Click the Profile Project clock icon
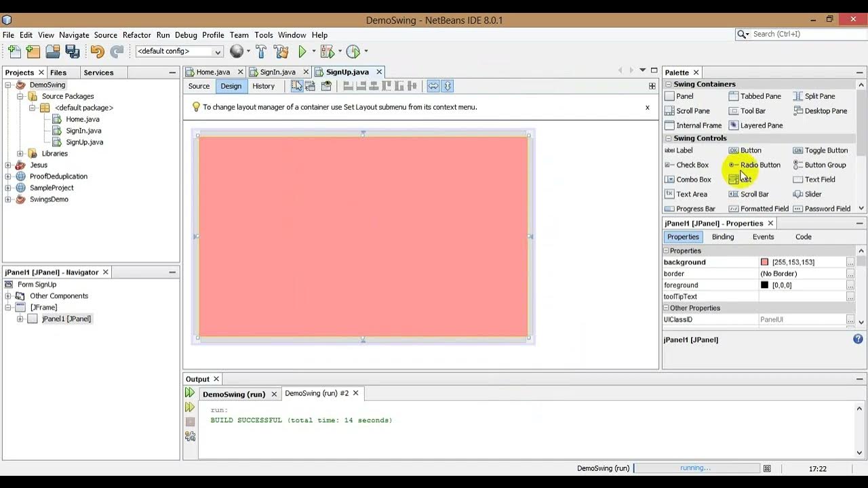 click(353, 52)
